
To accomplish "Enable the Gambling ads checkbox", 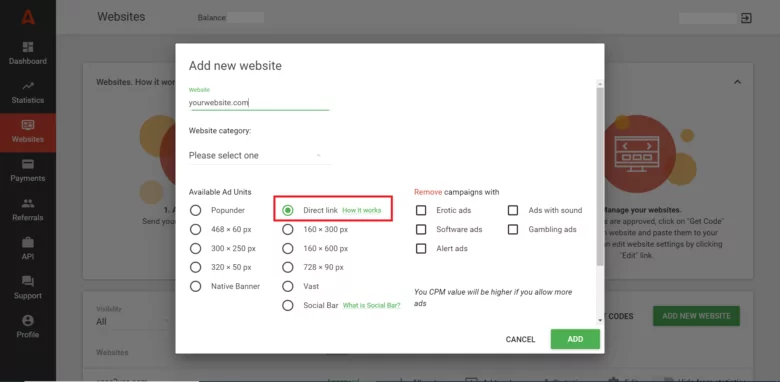I will pos(513,229).
